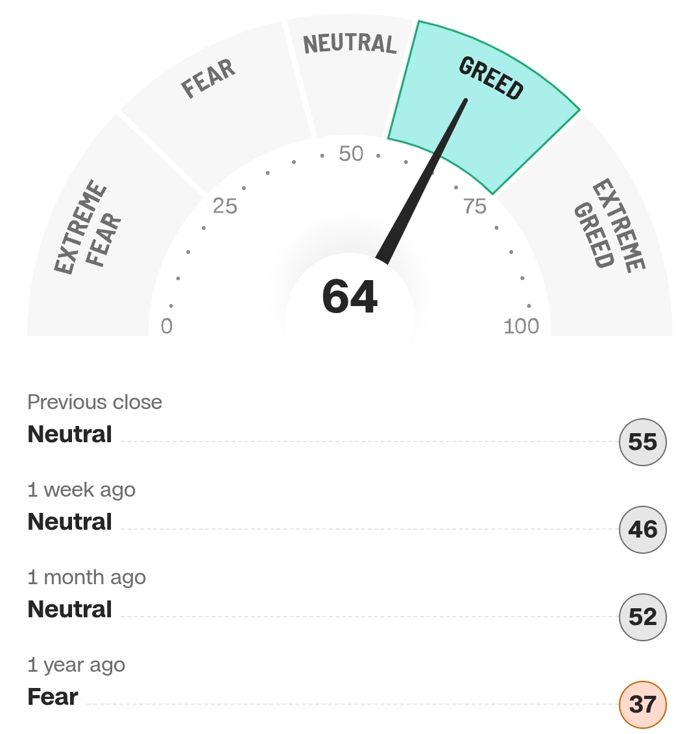Click the 1 week ago badge 46

[642, 530]
